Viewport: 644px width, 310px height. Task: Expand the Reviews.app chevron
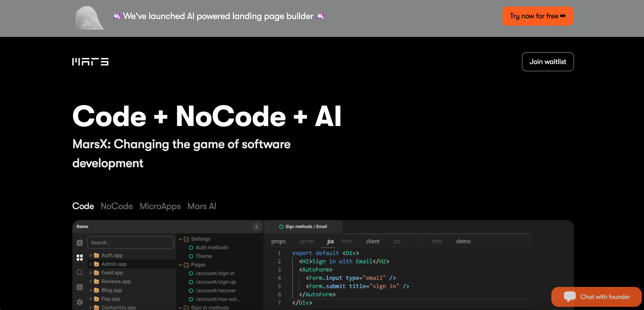point(91,281)
